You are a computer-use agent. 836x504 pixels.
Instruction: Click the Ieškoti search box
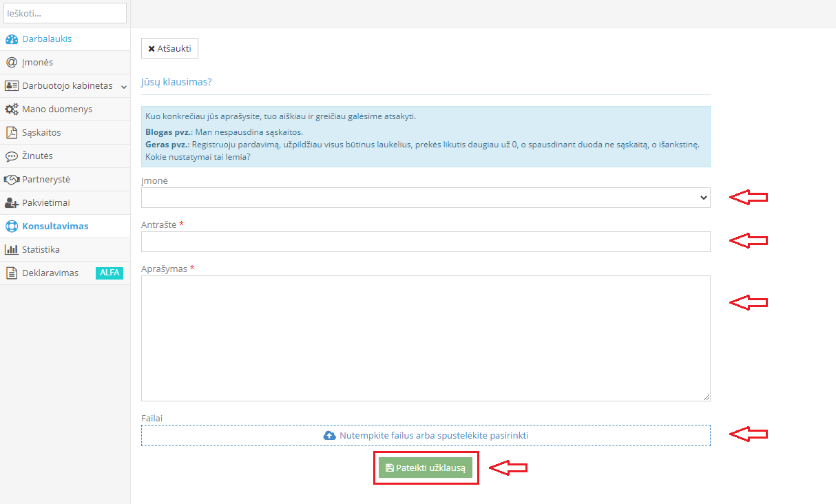65,13
